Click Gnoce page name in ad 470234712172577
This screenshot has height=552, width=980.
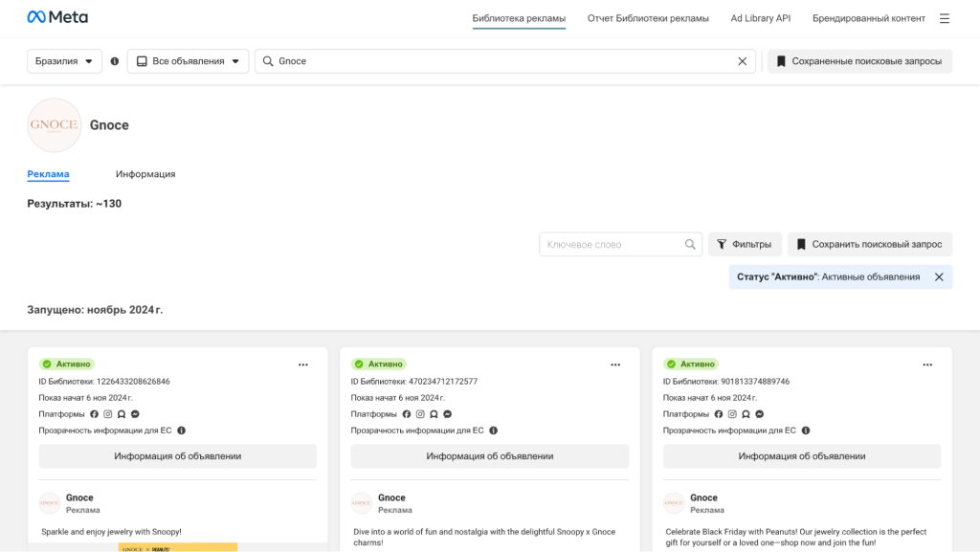coord(391,497)
